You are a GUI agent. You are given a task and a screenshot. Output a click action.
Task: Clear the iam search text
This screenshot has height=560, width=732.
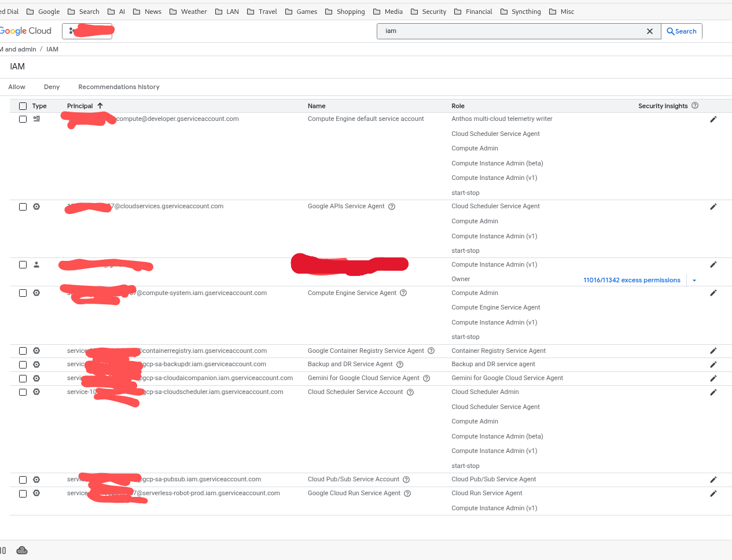[x=650, y=31]
